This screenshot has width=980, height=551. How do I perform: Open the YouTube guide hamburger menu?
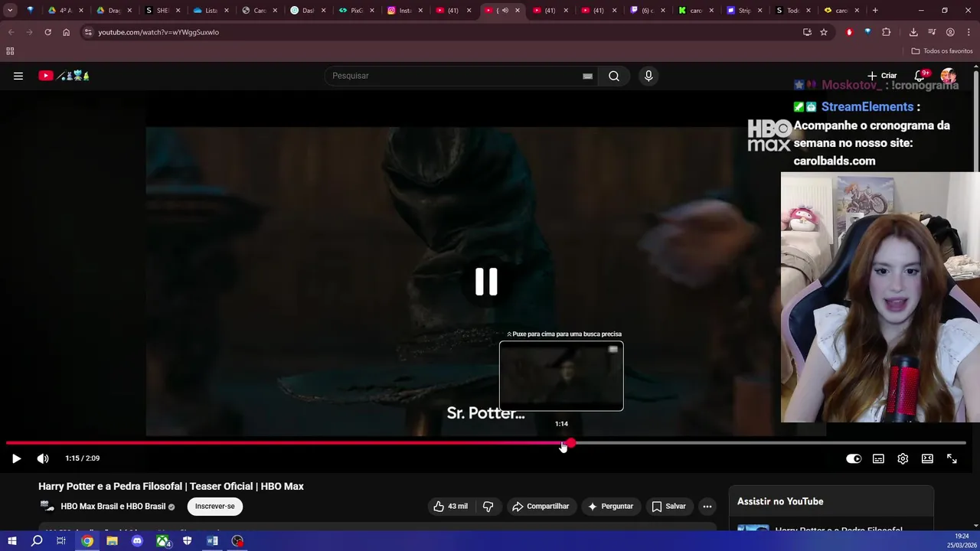pyautogui.click(x=18, y=76)
